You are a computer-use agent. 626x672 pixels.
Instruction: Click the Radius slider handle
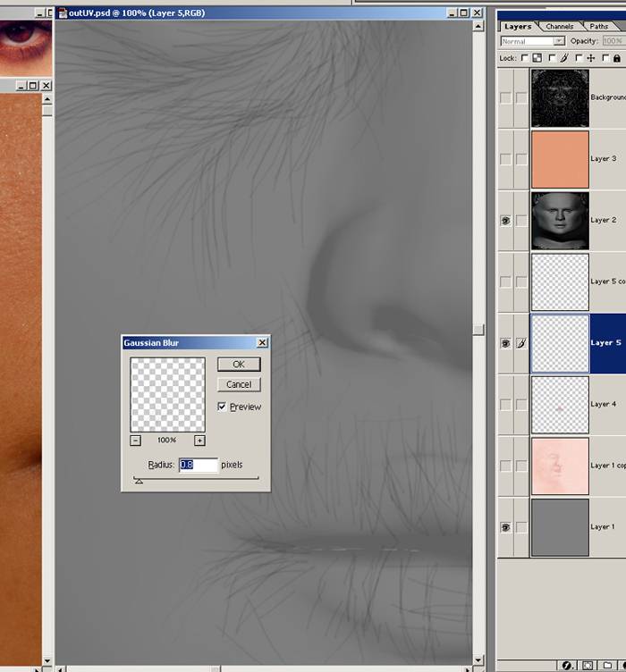(x=138, y=481)
